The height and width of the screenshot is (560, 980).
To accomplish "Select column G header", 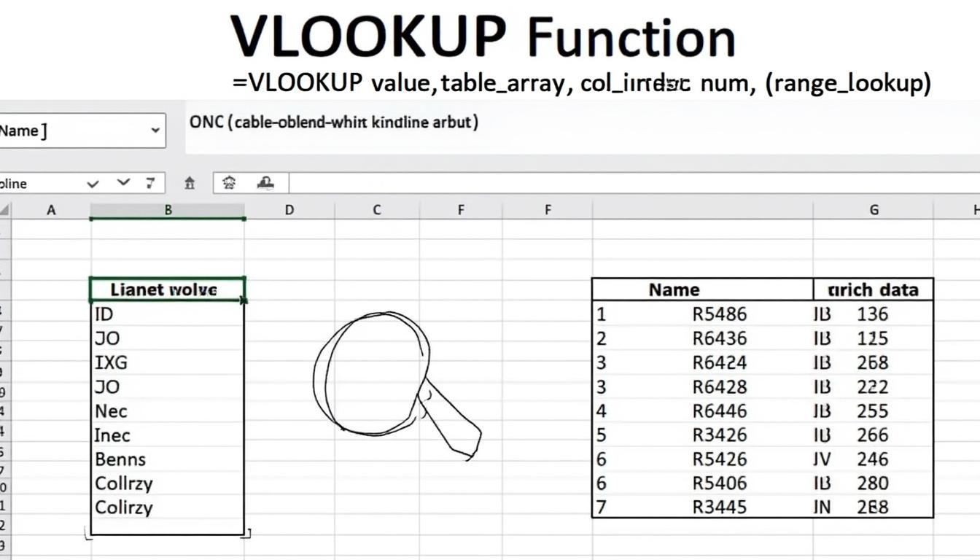I will (x=874, y=210).
